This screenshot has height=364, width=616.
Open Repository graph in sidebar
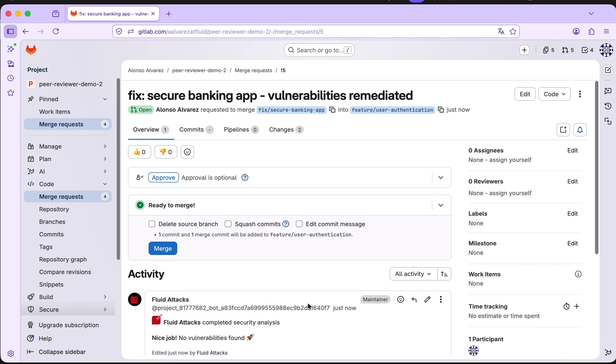(63, 259)
